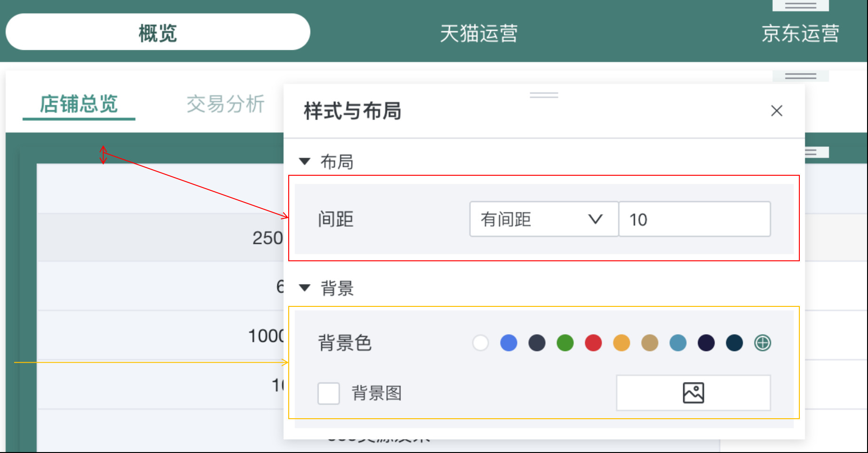Open the 有间距 spacing dropdown

point(544,219)
